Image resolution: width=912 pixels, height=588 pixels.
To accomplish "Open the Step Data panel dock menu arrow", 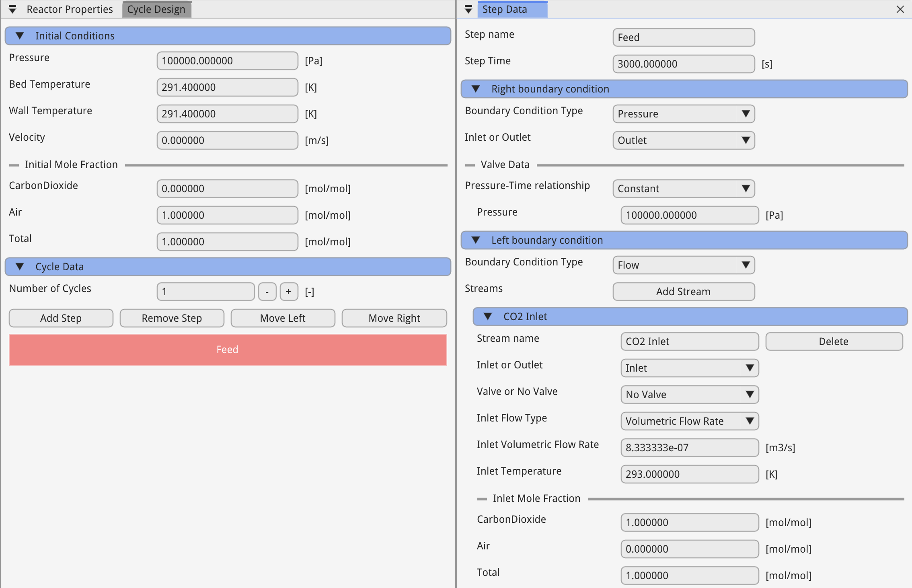I will pos(468,9).
